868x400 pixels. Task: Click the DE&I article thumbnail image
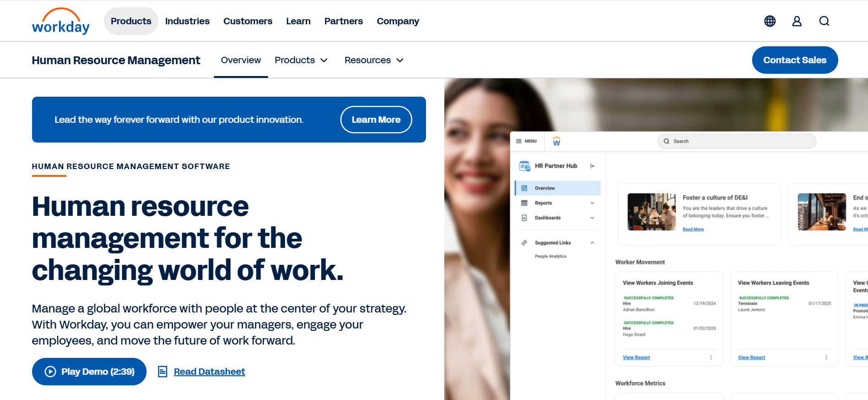pyautogui.click(x=651, y=212)
